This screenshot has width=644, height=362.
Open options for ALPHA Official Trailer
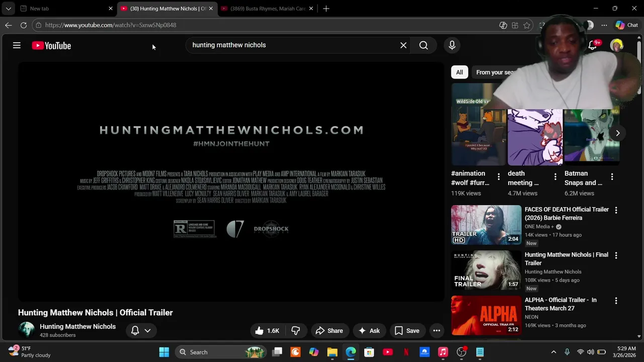point(616,301)
